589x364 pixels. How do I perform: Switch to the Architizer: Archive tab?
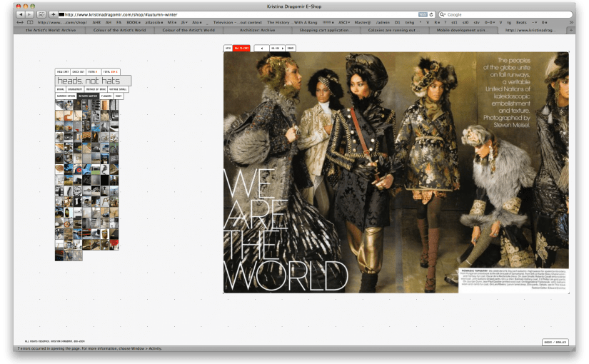257,30
